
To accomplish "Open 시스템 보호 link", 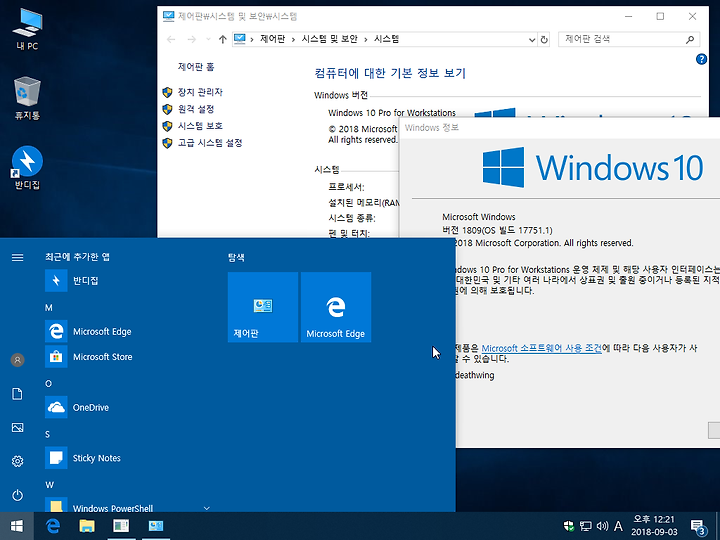I will pos(200,126).
